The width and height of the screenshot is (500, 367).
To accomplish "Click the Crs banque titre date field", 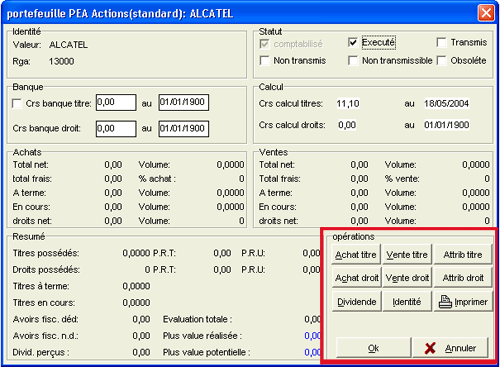I will 184,102.
